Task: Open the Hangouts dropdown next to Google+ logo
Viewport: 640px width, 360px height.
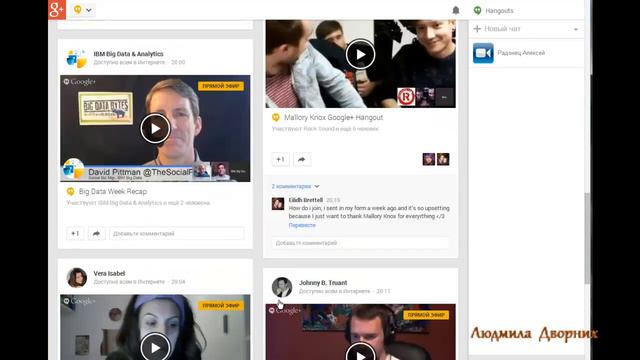Action: click(83, 9)
